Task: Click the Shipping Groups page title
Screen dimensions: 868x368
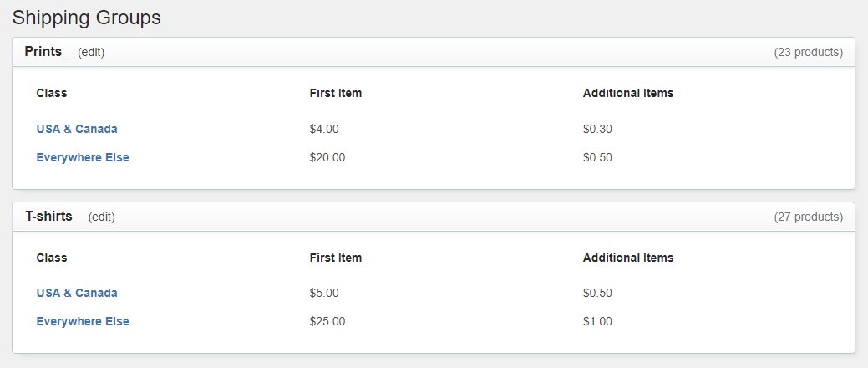Action: (x=86, y=18)
